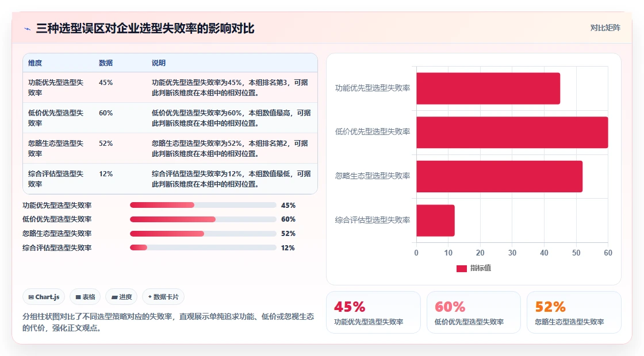Click the 45% value beside the progress bar
This screenshot has width=644, height=356.
pyautogui.click(x=288, y=206)
